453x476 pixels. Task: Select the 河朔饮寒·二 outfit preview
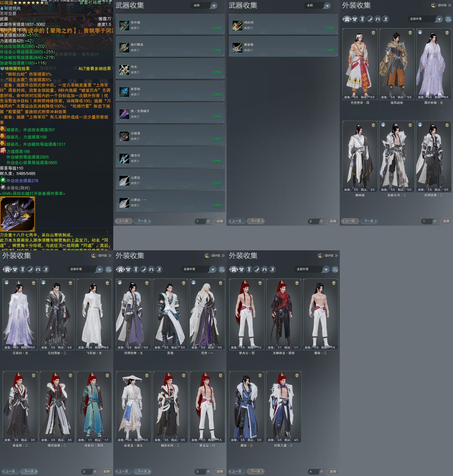point(433,156)
